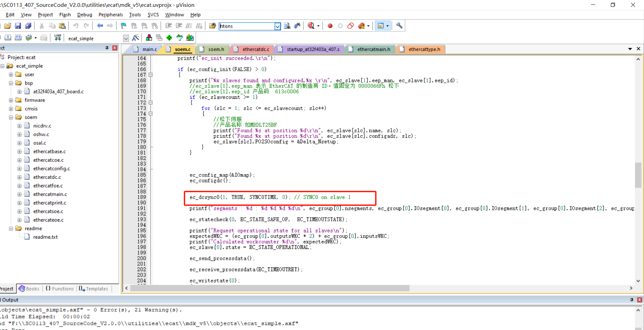Open Options for Target with the magic wand icon
This screenshot has height=330, width=644.
click(x=136, y=38)
